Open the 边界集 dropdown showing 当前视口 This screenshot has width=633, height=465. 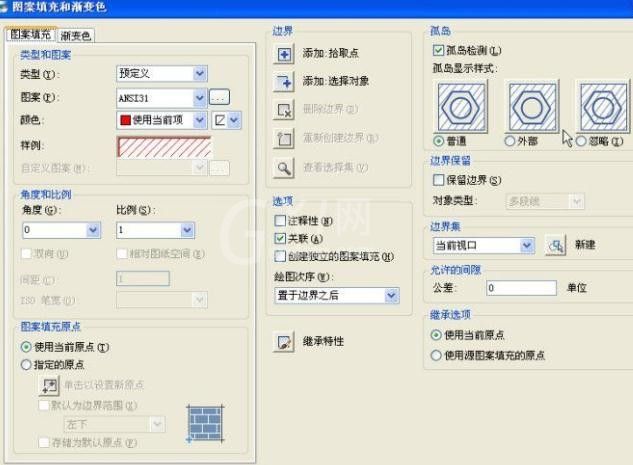pos(484,245)
